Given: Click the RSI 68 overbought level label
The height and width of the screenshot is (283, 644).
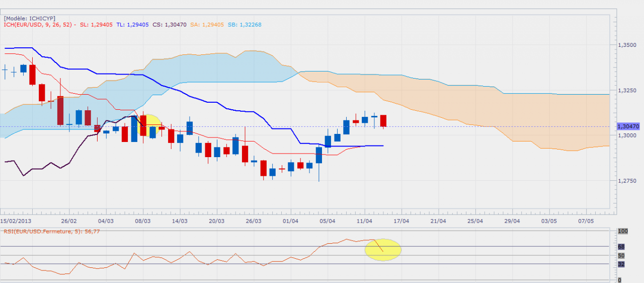Looking at the screenshot, I should point(621,247).
